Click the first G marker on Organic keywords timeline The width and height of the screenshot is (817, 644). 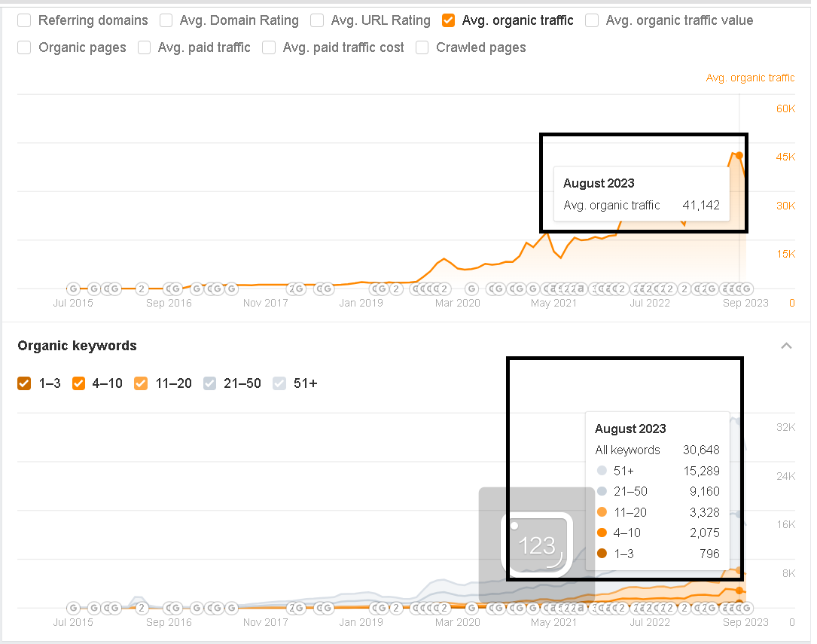click(73, 608)
